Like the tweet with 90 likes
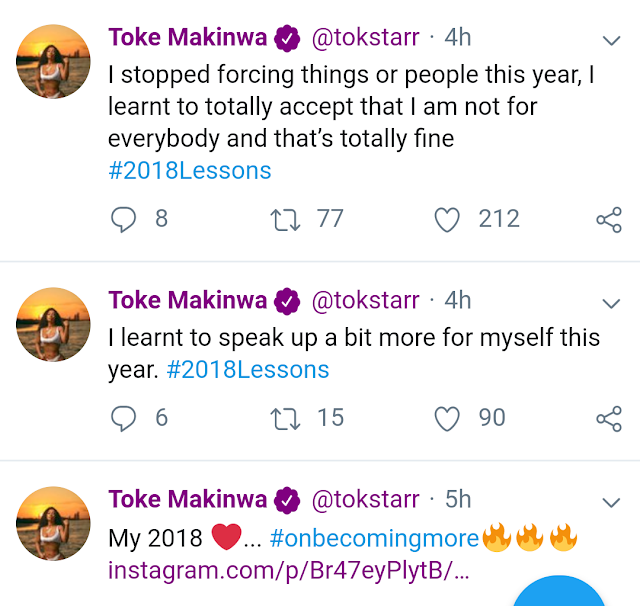The image size is (640, 606). coord(447,418)
